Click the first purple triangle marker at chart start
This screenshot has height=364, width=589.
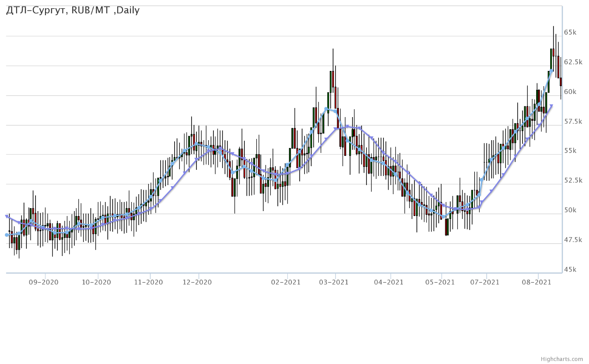(x=7, y=216)
